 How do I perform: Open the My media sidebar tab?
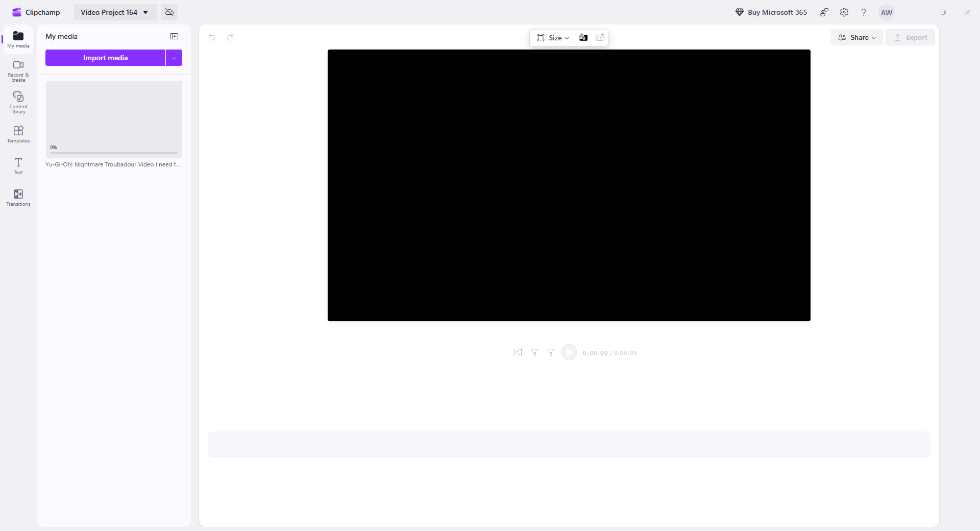pyautogui.click(x=18, y=39)
